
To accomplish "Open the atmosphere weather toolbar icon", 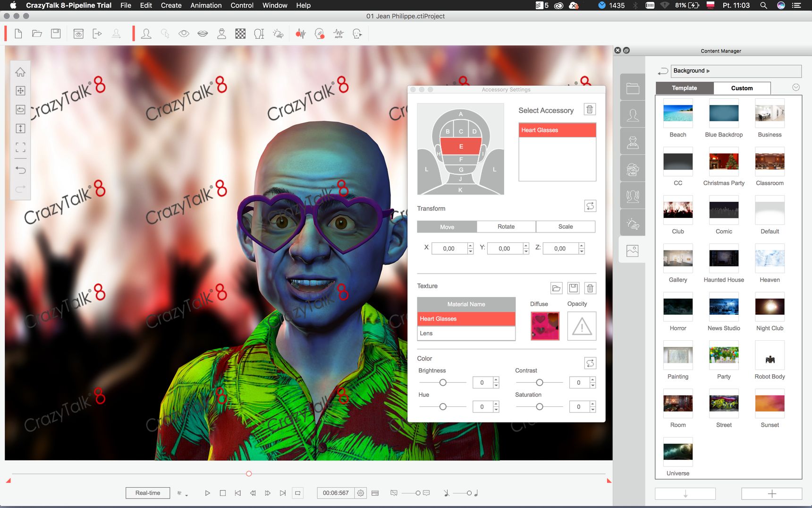I will [278, 34].
